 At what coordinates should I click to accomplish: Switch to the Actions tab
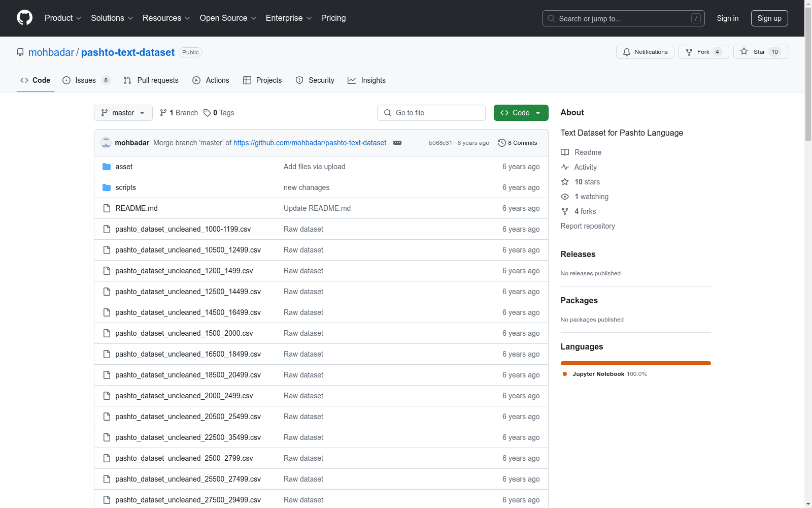[x=211, y=80]
